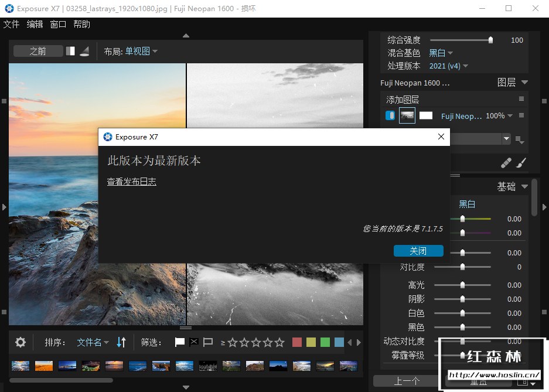Toggle the sort direction arrows icon
This screenshot has width=549, height=392.
point(121,342)
